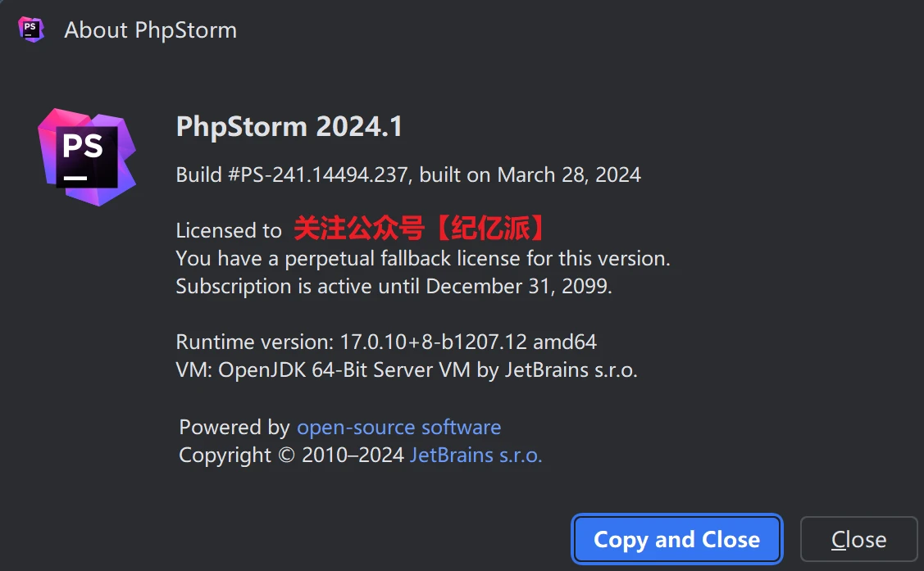Click the "About PhpStorm" window title
Image resolution: width=924 pixels, height=571 pixels.
click(x=150, y=30)
